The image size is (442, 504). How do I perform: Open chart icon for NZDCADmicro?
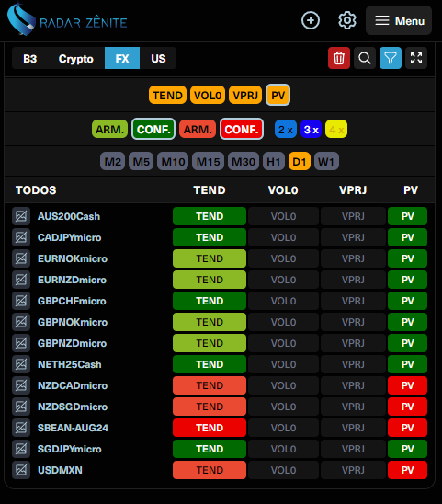[x=21, y=385]
